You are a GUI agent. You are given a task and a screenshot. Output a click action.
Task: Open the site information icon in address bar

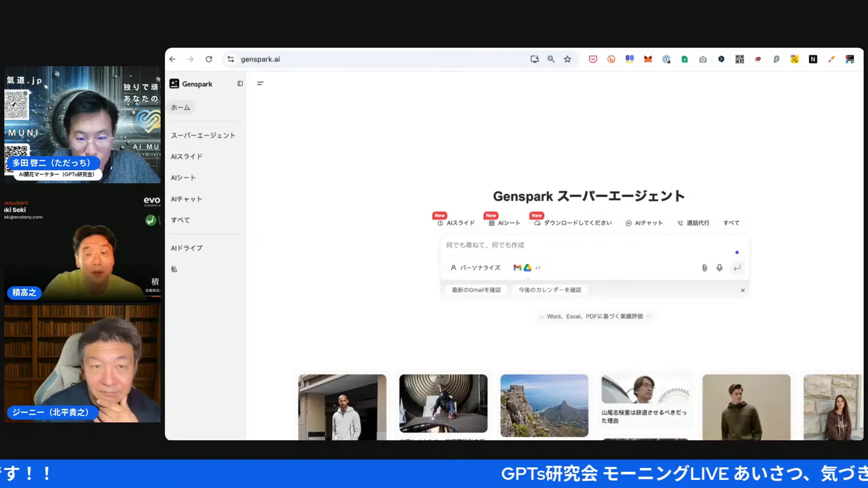(231, 59)
